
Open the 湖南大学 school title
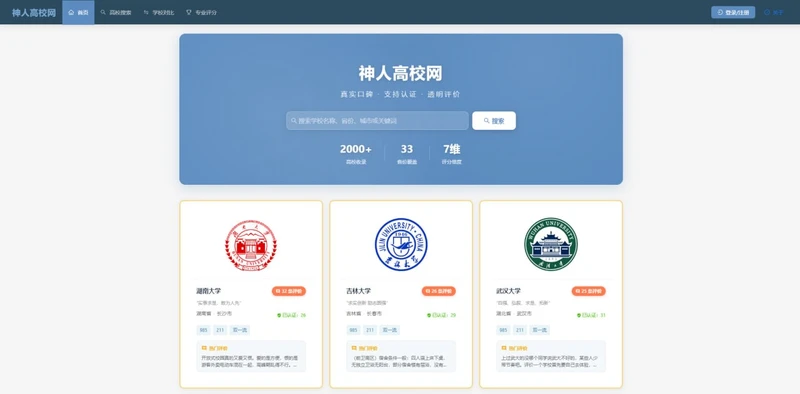208,291
